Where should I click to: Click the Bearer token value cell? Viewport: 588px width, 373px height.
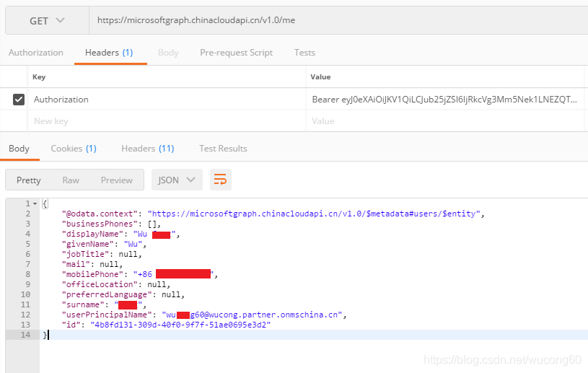tap(445, 100)
